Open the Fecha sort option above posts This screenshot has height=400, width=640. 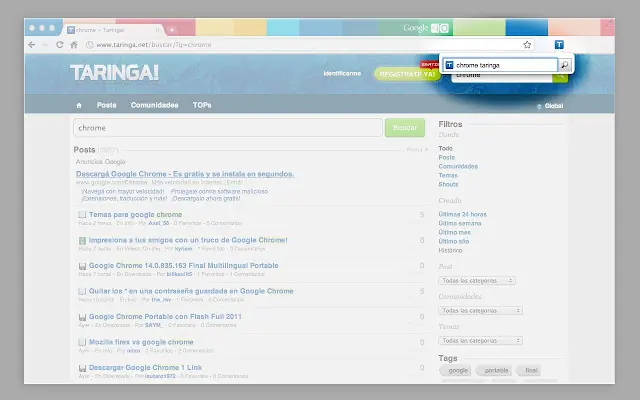pos(417,149)
